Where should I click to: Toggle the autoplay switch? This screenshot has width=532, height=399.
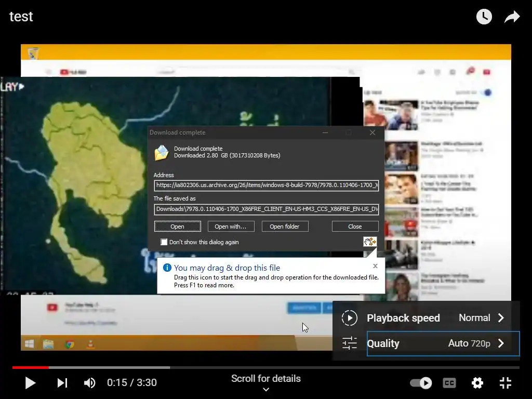coord(421,383)
